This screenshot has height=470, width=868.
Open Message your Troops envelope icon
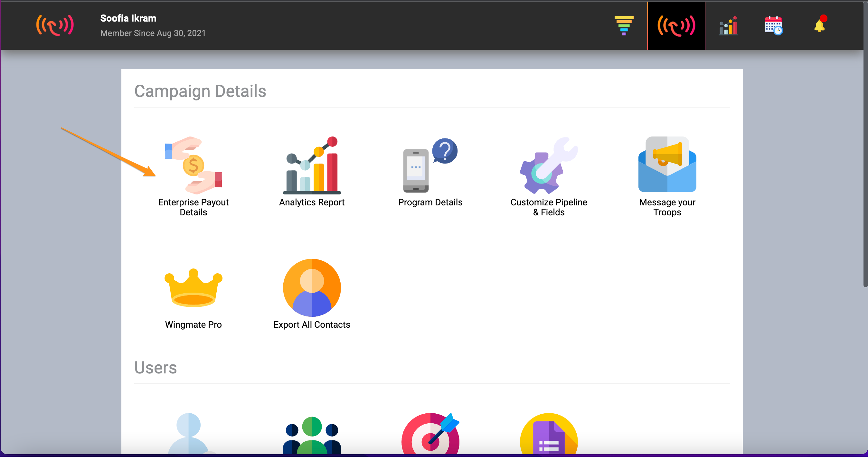coord(667,164)
